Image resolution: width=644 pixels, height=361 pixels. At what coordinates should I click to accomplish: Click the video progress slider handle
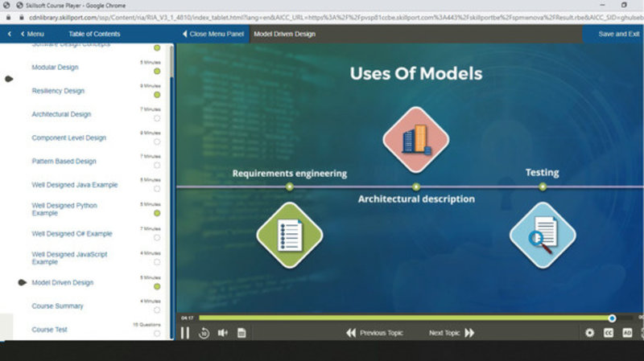coord(612,318)
